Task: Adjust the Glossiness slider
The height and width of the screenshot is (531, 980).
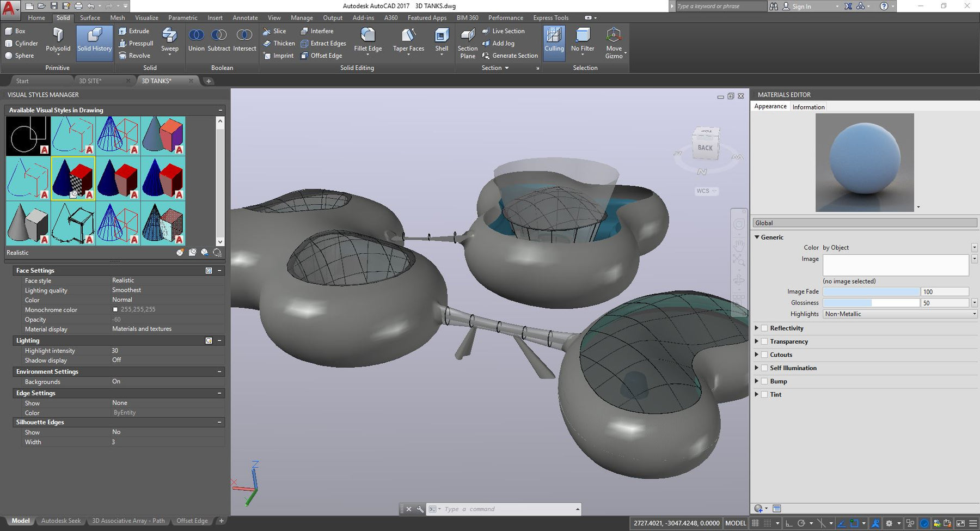Action: click(871, 303)
